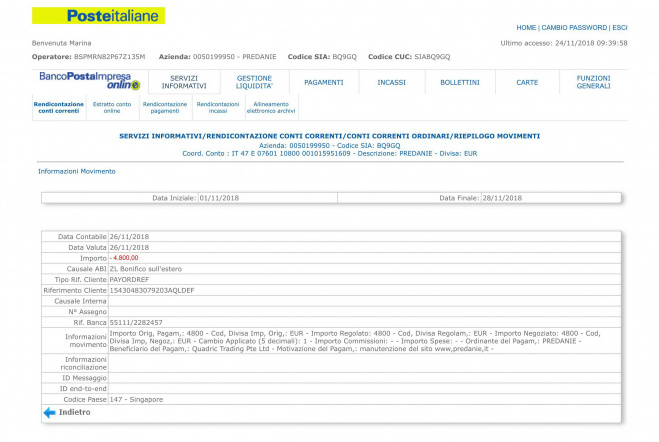Switch to Estratto conto online tab
Screen dimensions: 659x442
(x=112, y=107)
